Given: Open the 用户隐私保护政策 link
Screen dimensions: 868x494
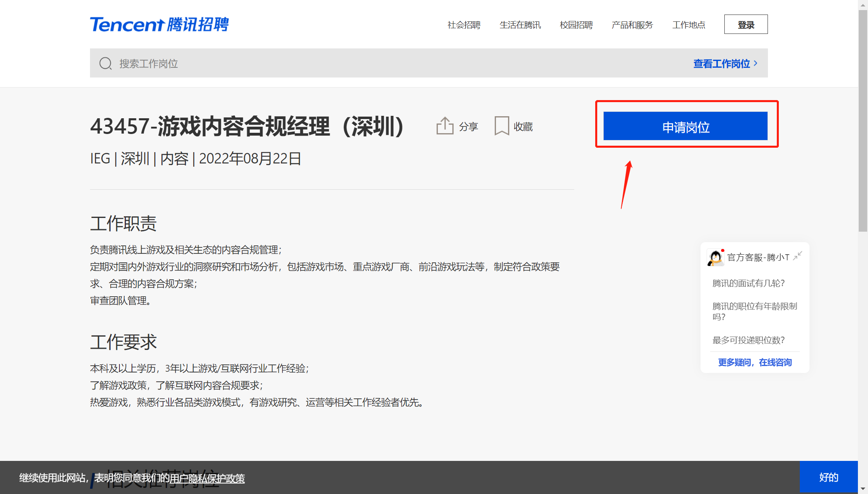Looking at the screenshot, I should [207, 478].
